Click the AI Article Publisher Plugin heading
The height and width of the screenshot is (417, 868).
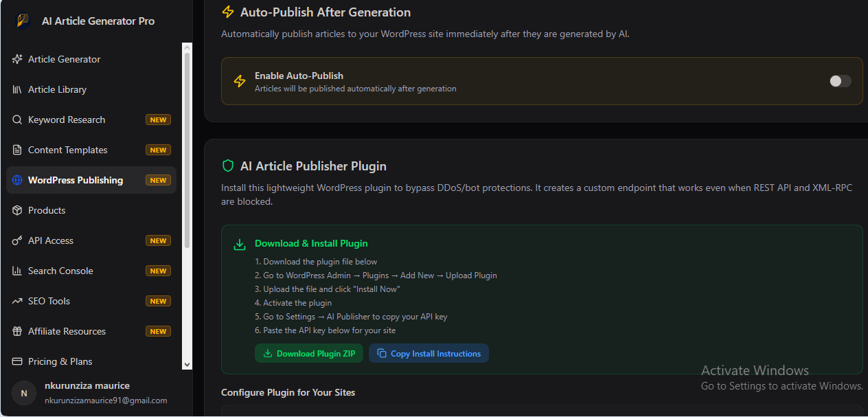coord(313,166)
